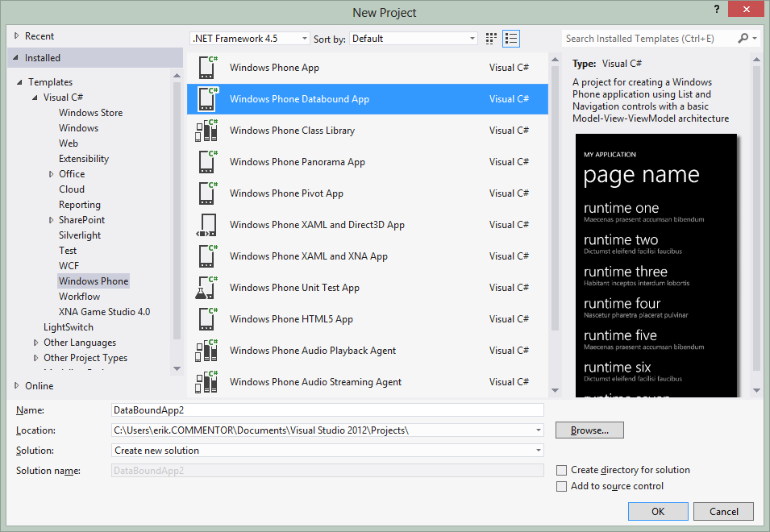Click the XAML and Direct3D App icon

coord(207,225)
